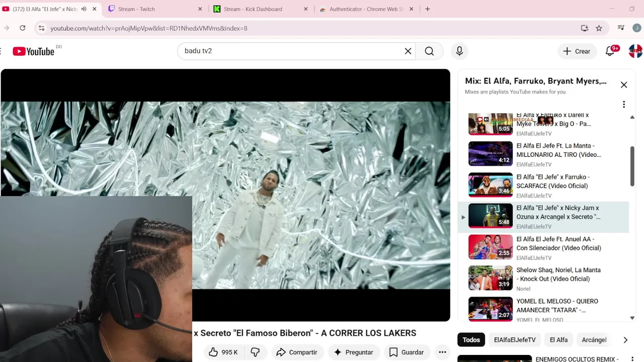Open Mix playlist options menu
Image resolution: width=644 pixels, height=362 pixels.
pos(624,105)
